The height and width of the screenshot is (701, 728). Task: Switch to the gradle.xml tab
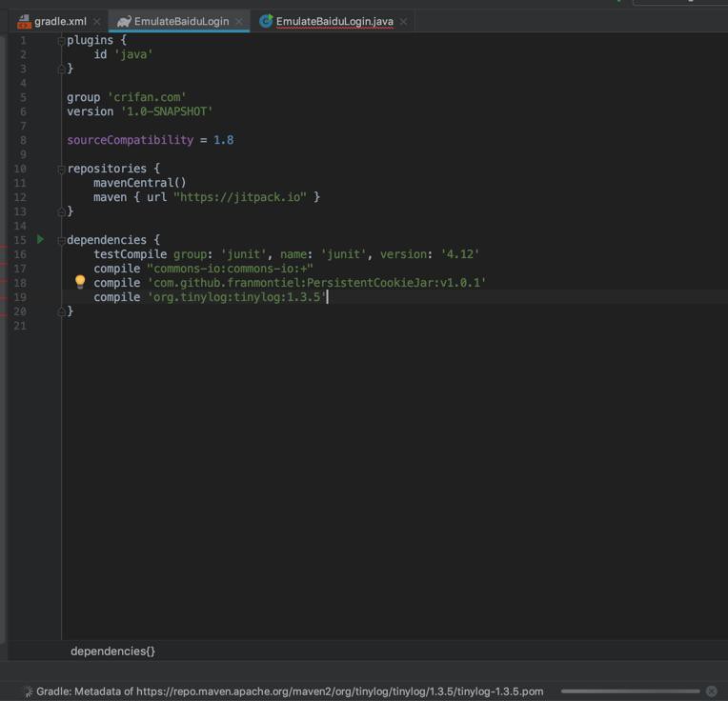pos(60,21)
